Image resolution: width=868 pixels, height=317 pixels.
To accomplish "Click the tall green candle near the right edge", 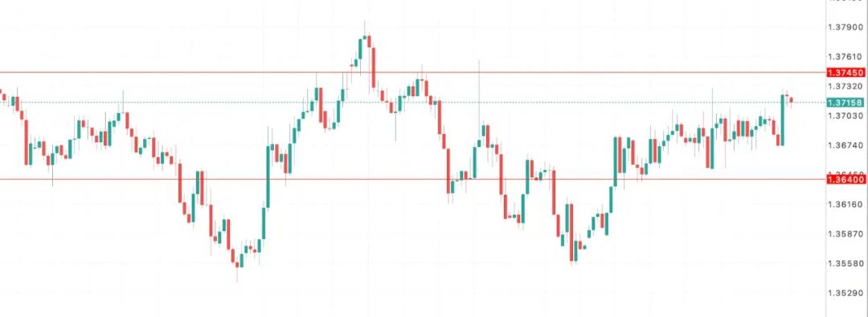I will coord(783,120).
